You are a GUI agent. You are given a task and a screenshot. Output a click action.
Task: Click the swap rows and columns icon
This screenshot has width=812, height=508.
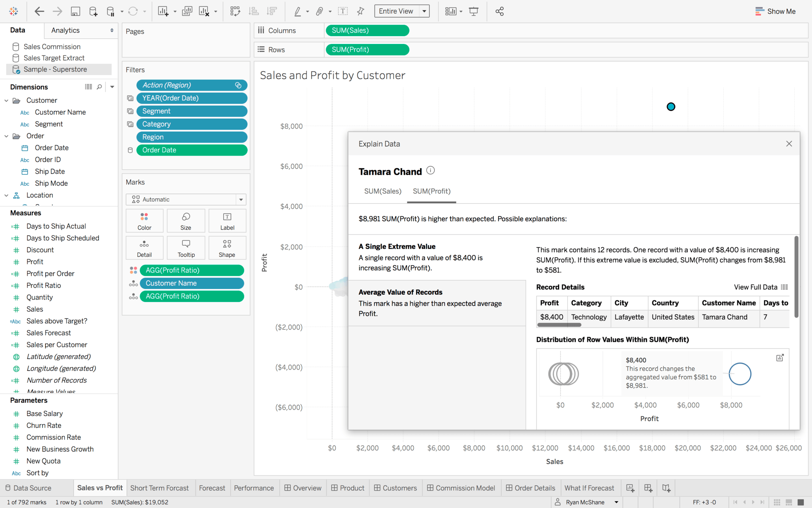coord(235,11)
